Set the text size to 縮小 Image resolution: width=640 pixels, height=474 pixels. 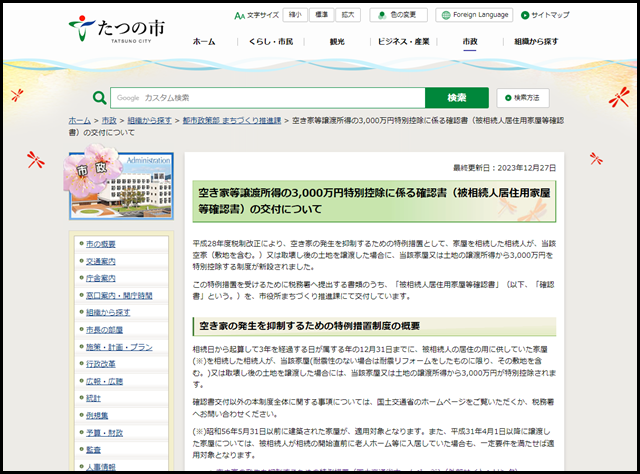pos(295,15)
